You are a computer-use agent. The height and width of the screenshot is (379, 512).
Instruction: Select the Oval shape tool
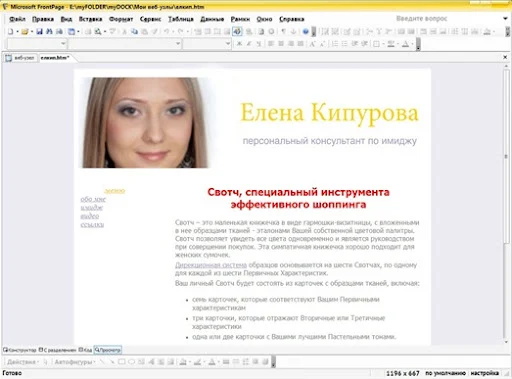tap(131, 362)
